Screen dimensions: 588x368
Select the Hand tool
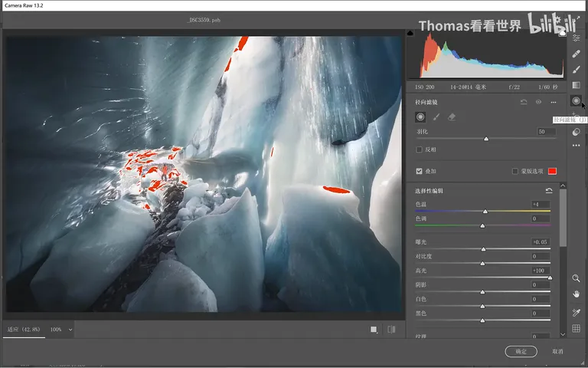[577, 294]
